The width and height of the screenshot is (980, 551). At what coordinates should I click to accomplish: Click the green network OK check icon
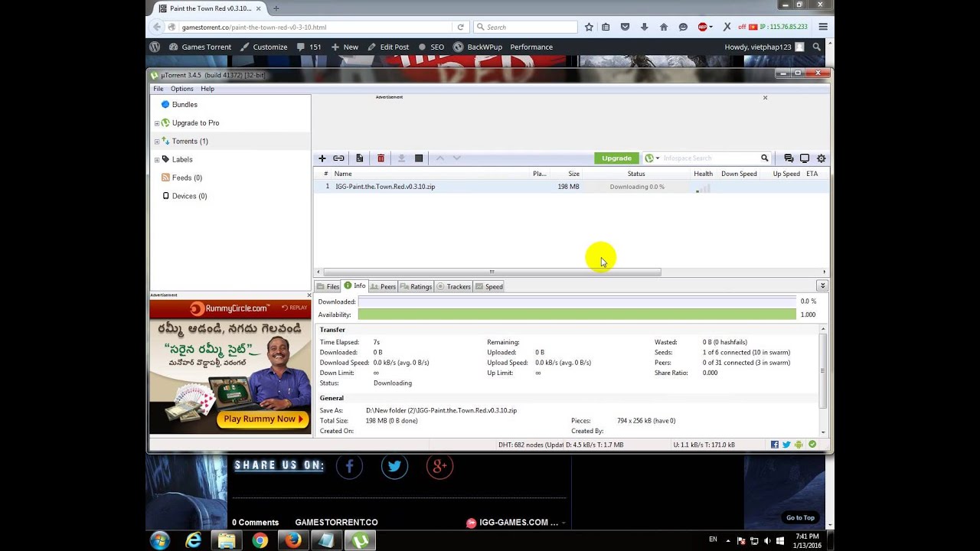click(x=812, y=445)
